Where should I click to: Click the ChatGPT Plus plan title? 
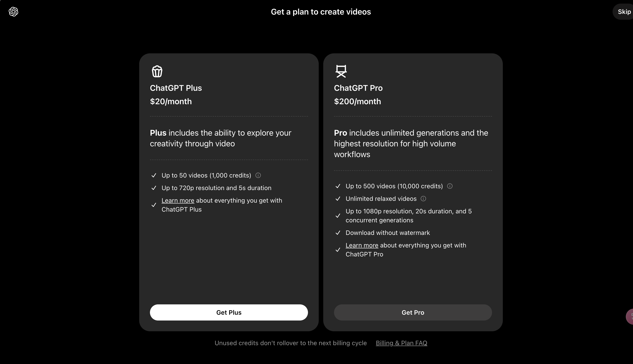176,88
